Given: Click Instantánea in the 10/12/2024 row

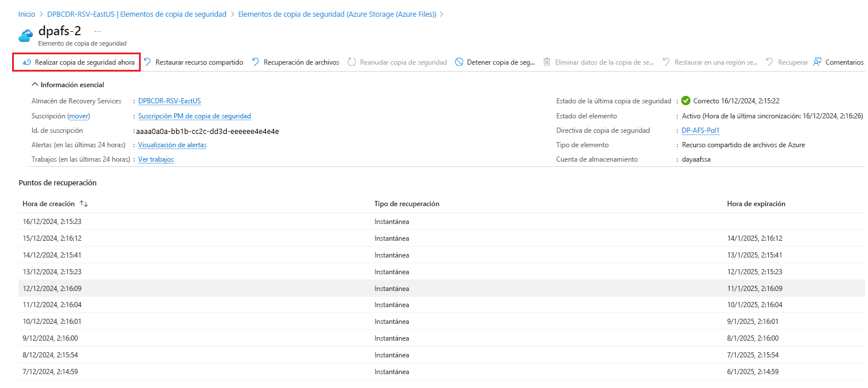Looking at the screenshot, I should (x=392, y=322).
